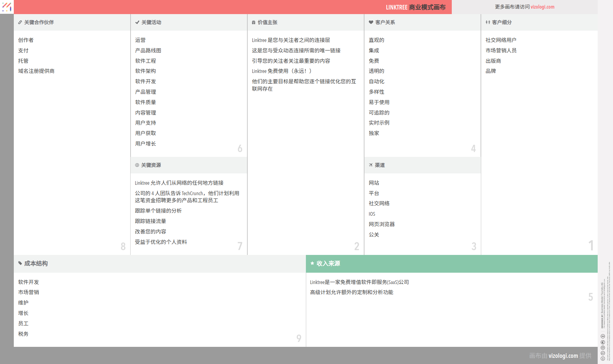Click the 域名注册提供商 partner entry
The image size is (613, 364).
click(36, 71)
